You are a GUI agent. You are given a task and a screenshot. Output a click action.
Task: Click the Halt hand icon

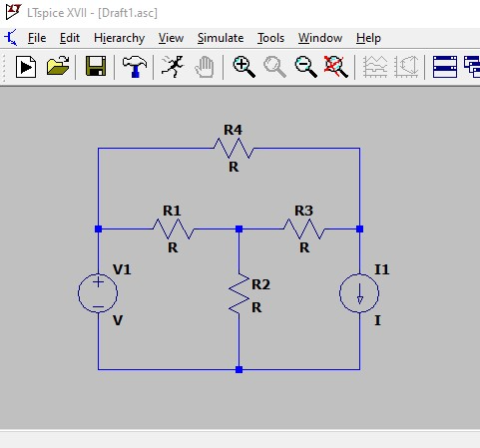point(205,67)
